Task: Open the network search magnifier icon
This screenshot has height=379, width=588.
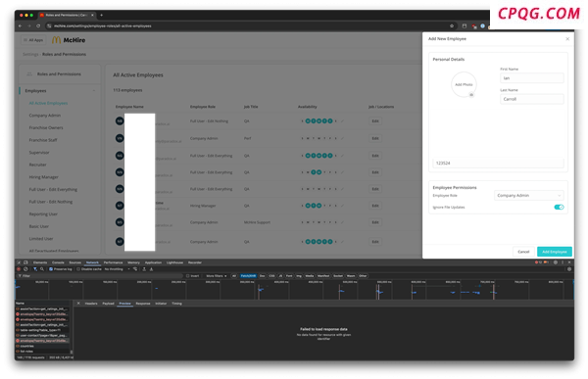Action: (42, 269)
